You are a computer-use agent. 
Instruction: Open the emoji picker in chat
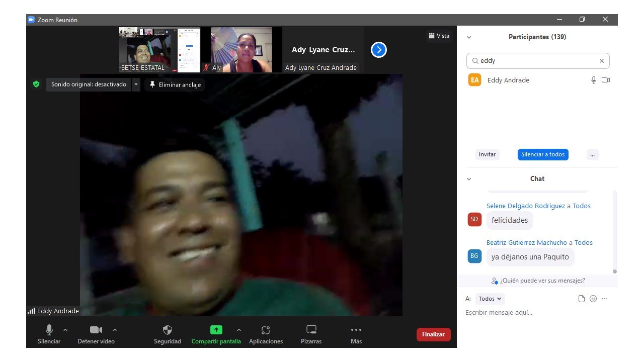(593, 299)
